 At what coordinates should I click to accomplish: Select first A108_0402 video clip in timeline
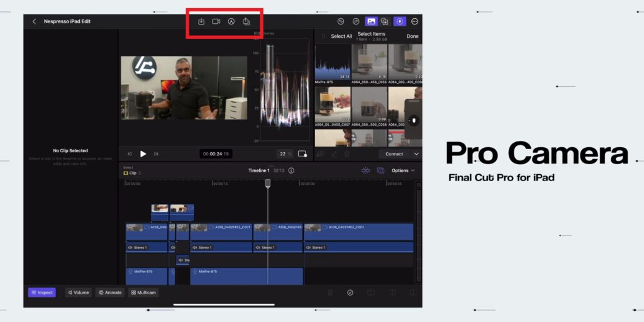(x=147, y=231)
